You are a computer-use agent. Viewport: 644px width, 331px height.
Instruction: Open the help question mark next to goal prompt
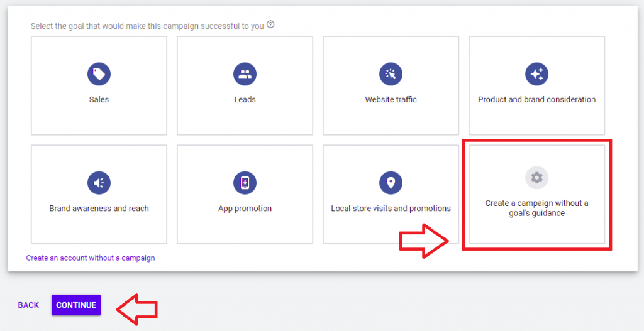[270, 24]
